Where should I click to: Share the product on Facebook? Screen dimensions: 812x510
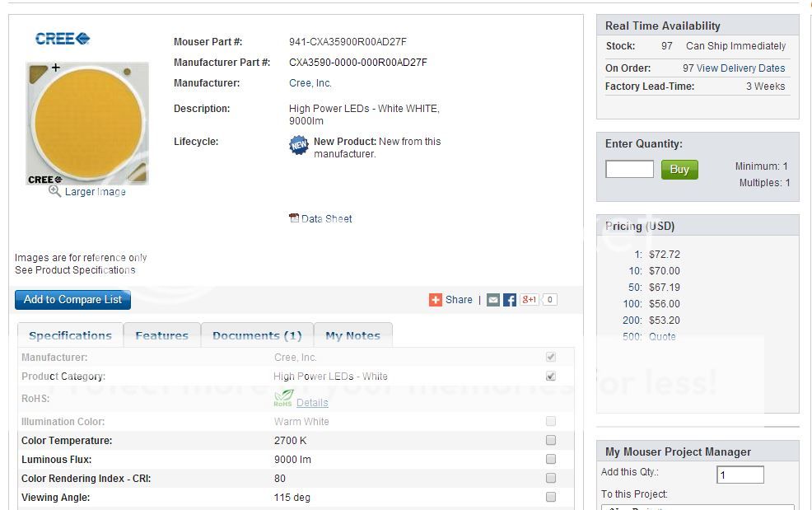510,300
